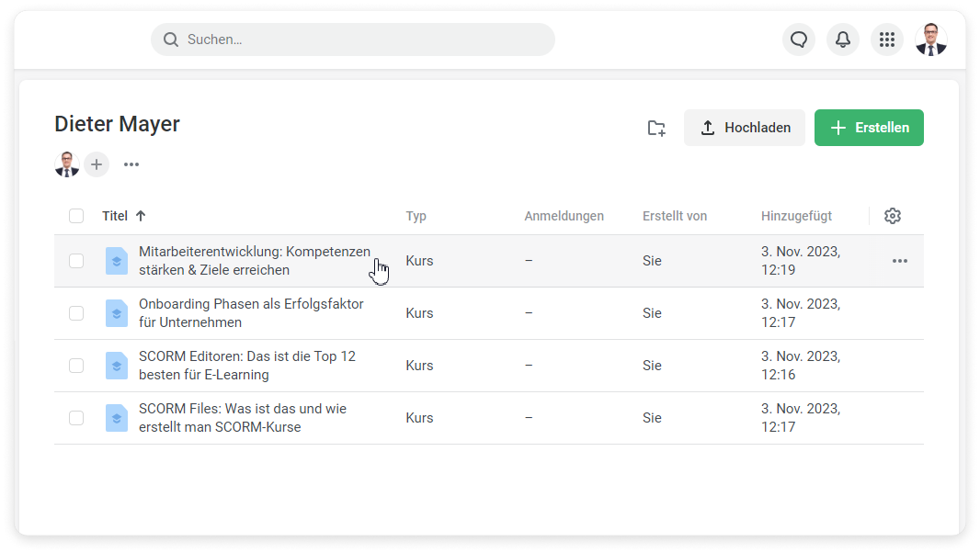Select the SCORM Editoren row checkbox
The height and width of the screenshot is (553, 980).
(76, 366)
